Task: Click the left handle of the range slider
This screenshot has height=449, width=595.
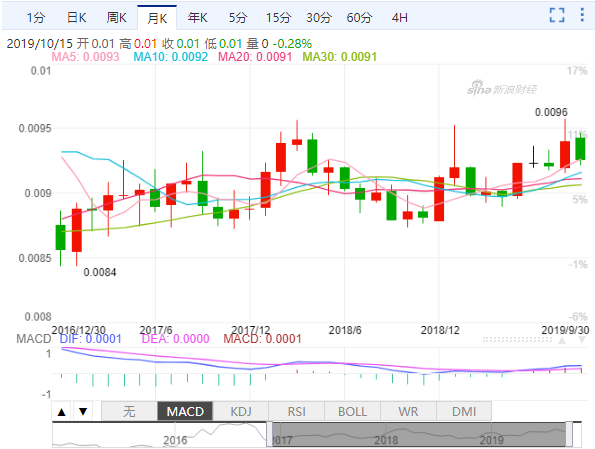Action: point(269,434)
